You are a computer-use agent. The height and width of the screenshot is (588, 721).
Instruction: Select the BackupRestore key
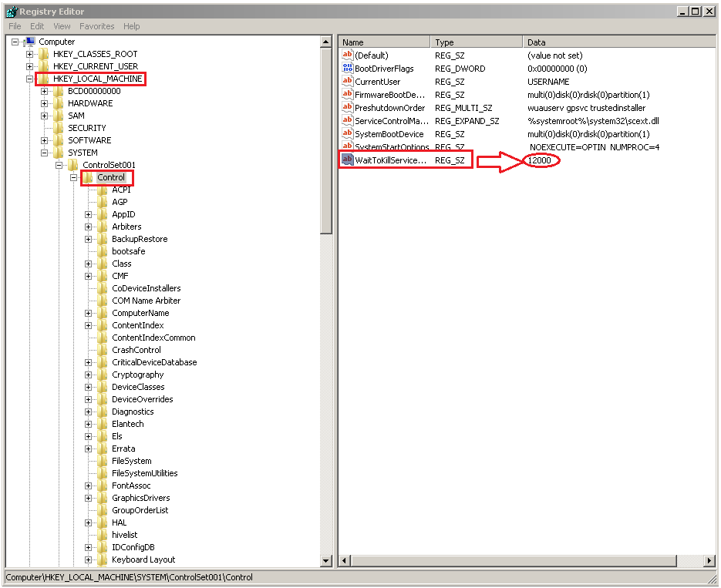coord(140,239)
